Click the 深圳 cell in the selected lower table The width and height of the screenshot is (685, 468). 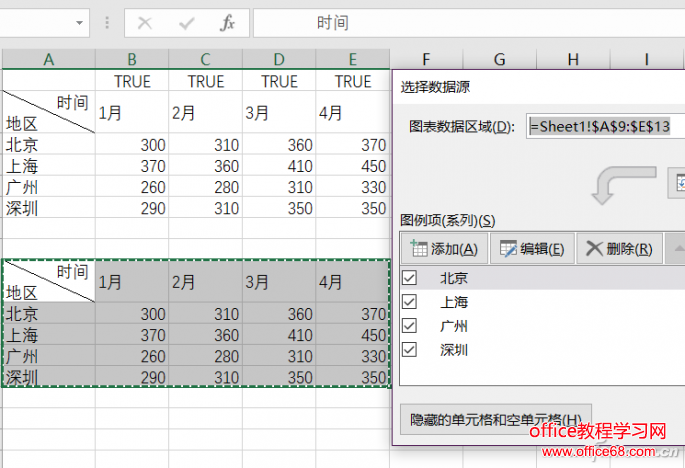pos(48,377)
